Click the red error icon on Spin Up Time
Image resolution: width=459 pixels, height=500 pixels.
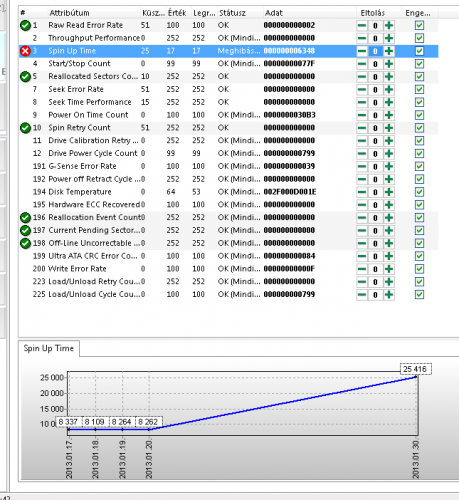pos(25,51)
